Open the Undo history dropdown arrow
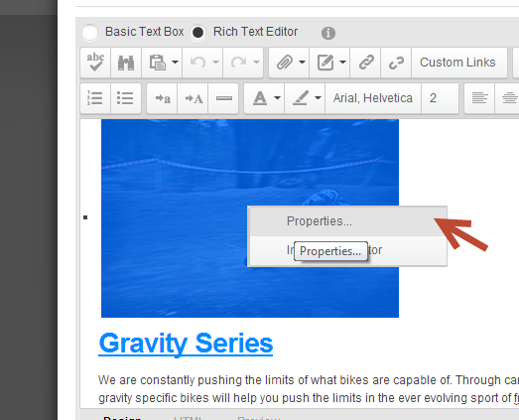The height and width of the screenshot is (420, 519). pos(215,63)
